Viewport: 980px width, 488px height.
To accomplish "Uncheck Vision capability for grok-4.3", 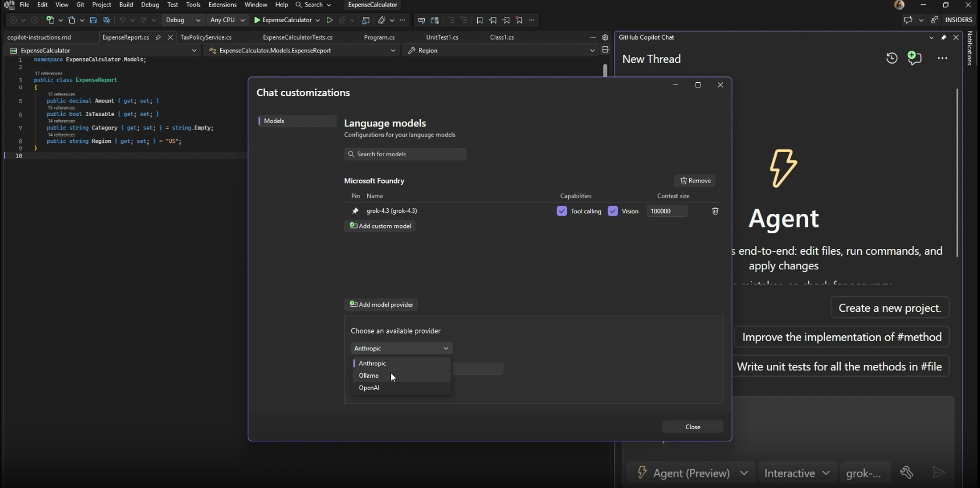I will tap(612, 211).
